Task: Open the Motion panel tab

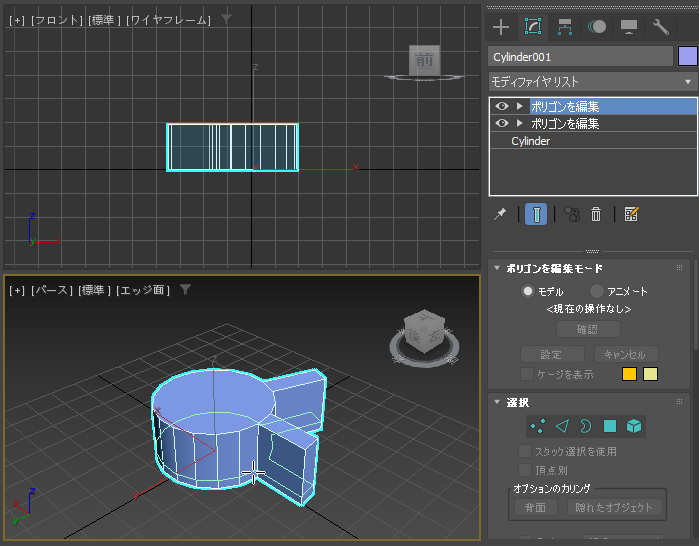Action: [x=597, y=27]
